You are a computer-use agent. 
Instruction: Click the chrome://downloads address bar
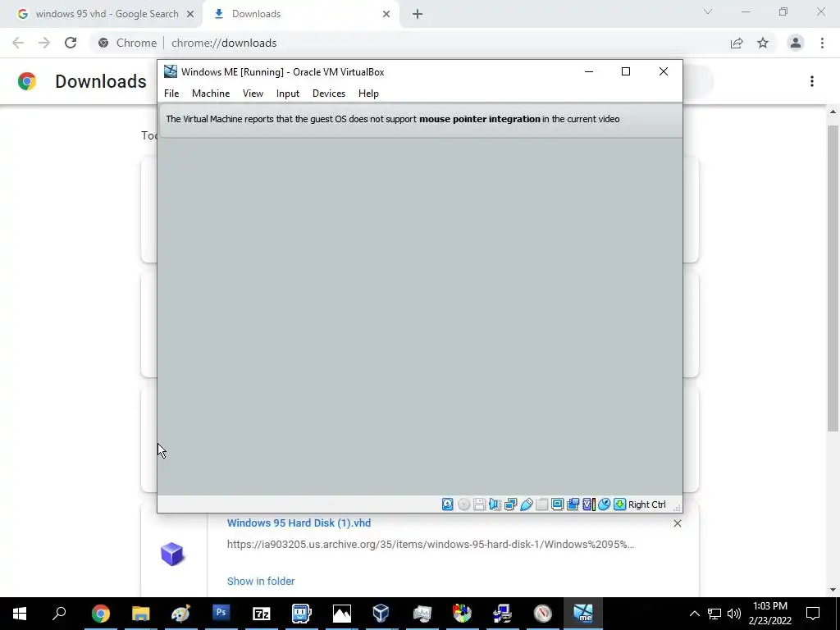coord(407,43)
